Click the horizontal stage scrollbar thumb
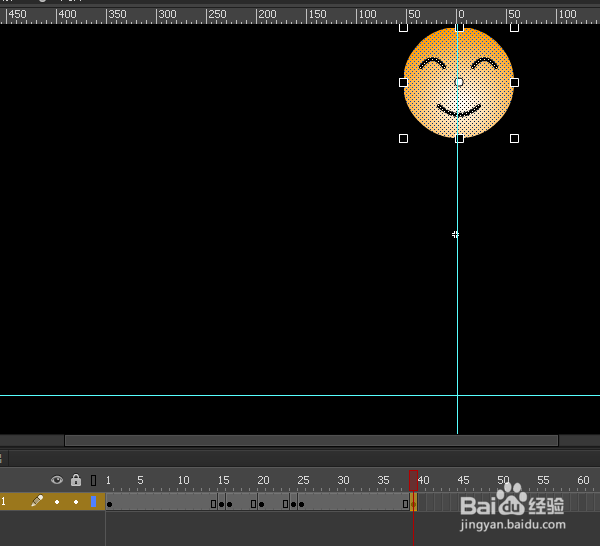Viewport: 600px width, 546px height. pyautogui.click(x=311, y=441)
